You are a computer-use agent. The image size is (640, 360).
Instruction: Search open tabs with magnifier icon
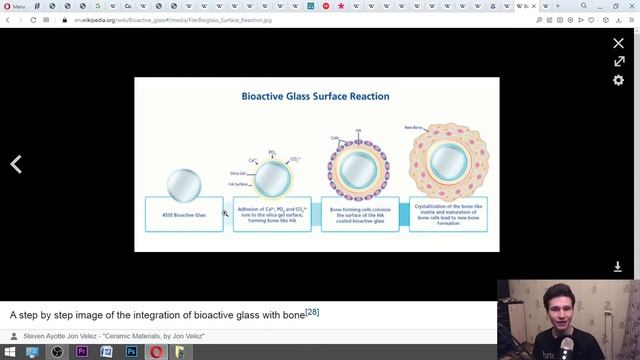pos(584,6)
